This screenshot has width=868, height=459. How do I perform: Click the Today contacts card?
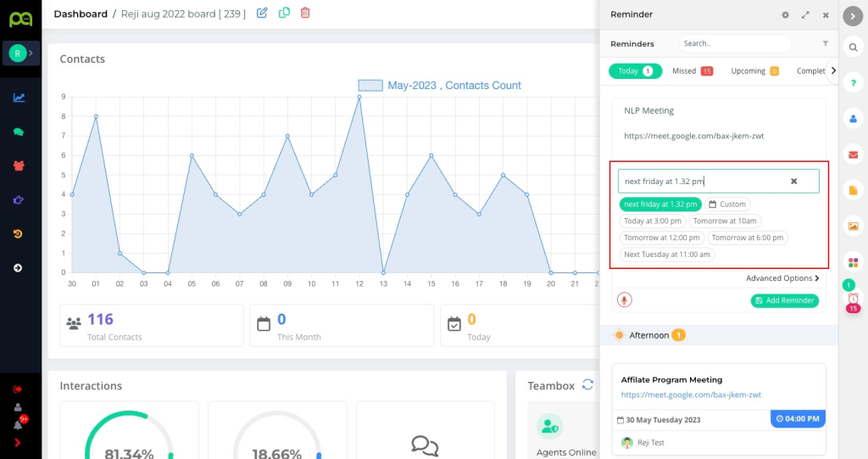pos(520,326)
